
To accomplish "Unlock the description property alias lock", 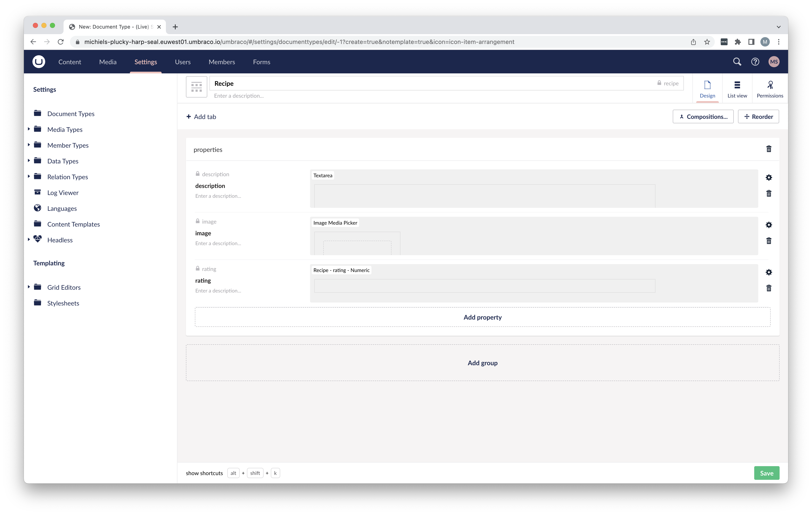I will tap(198, 174).
